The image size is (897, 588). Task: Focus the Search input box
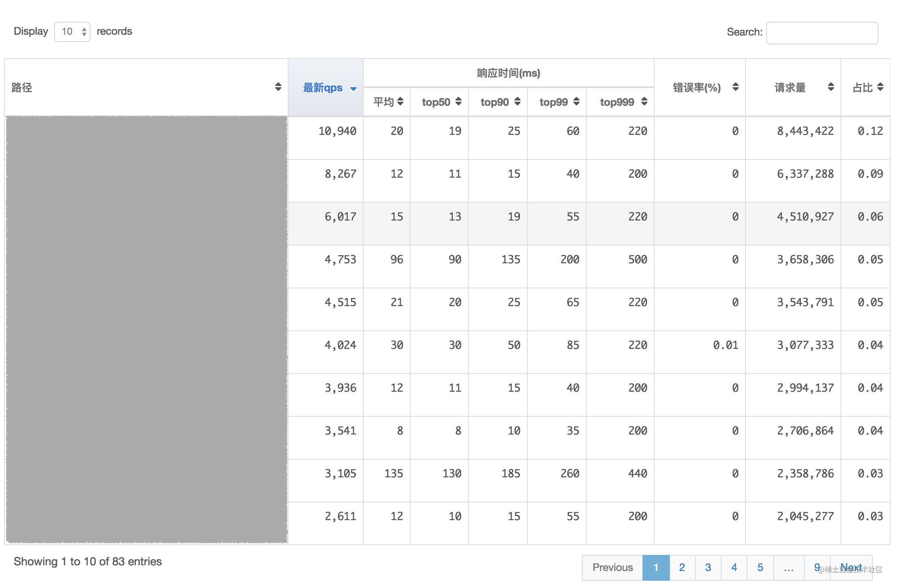[x=822, y=33]
